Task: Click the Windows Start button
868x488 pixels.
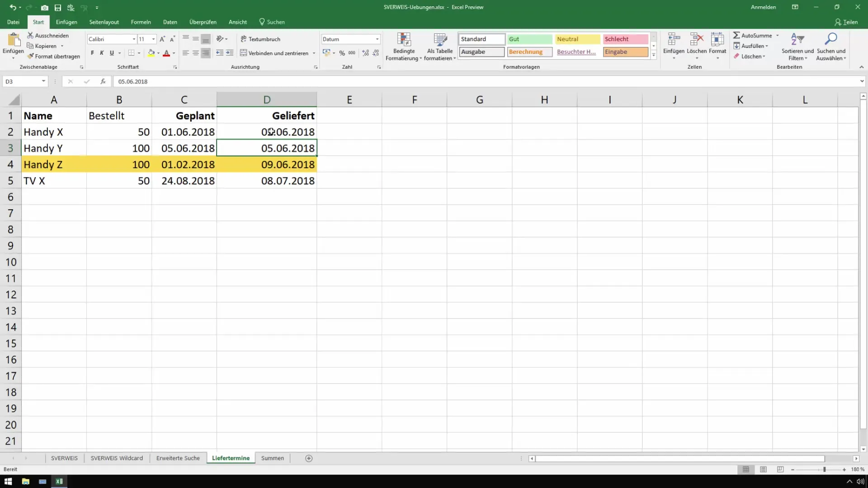Action: tap(8, 481)
